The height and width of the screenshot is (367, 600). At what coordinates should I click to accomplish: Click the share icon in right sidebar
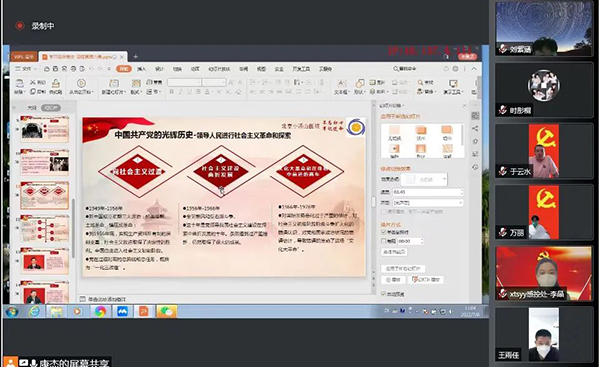(475, 128)
